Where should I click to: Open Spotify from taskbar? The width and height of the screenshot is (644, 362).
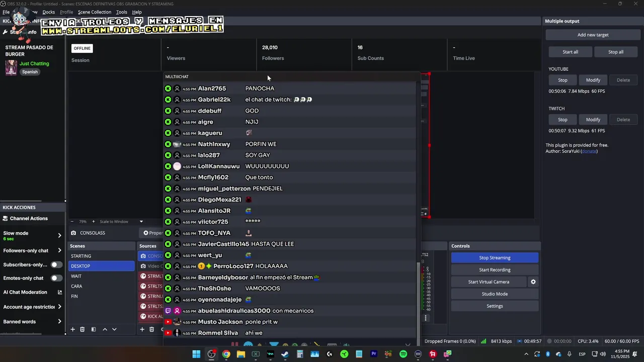(403, 354)
